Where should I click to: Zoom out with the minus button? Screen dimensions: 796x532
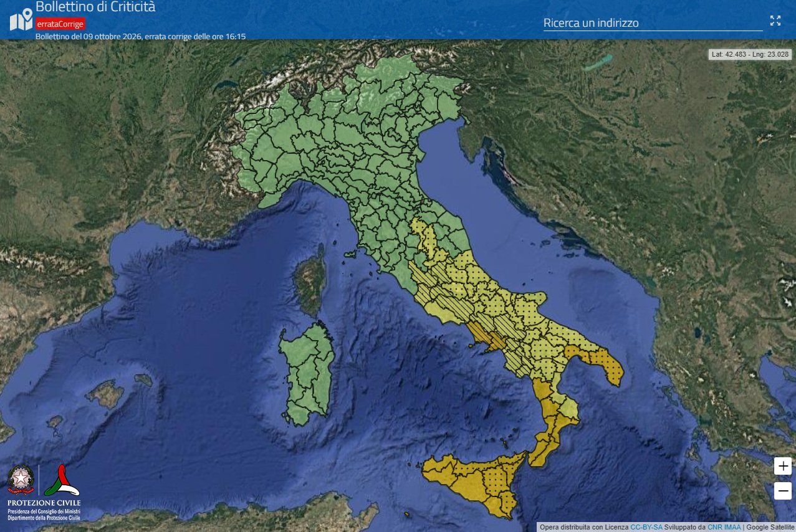(783, 490)
